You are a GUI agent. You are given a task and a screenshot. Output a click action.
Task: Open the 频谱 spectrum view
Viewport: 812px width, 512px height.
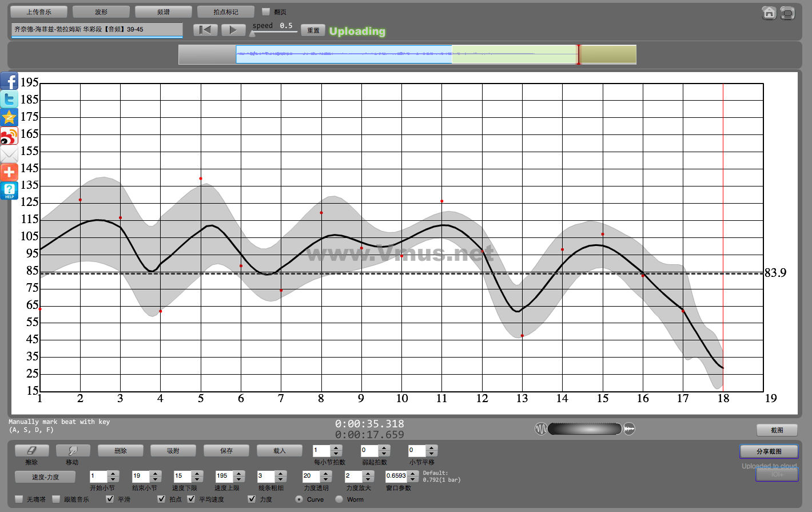(x=163, y=11)
